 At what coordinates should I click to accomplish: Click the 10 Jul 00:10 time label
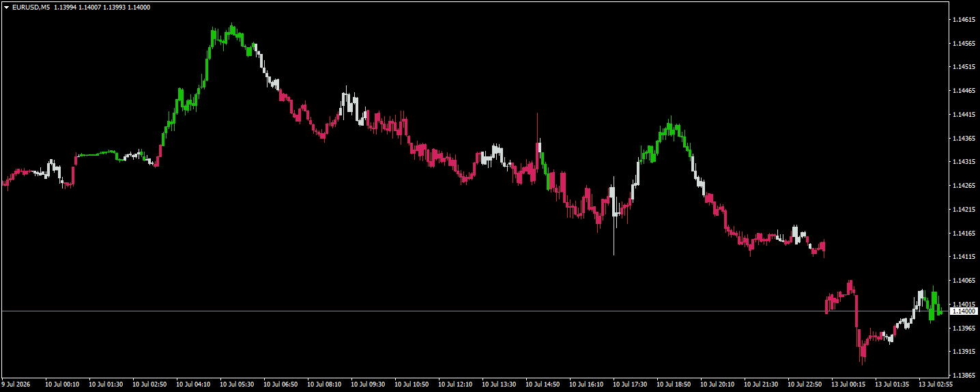point(62,384)
